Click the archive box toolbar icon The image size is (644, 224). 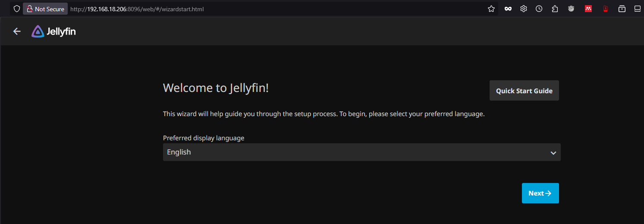[x=622, y=9]
